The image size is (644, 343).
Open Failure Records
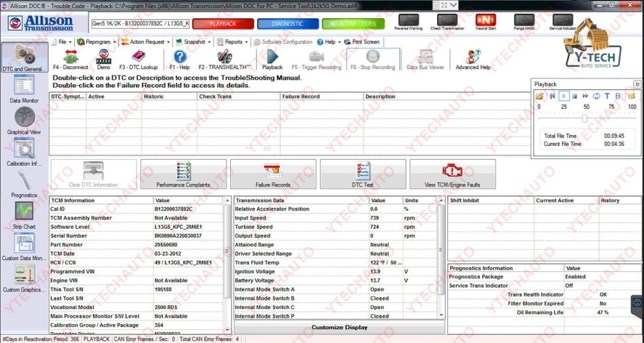pos(273,175)
